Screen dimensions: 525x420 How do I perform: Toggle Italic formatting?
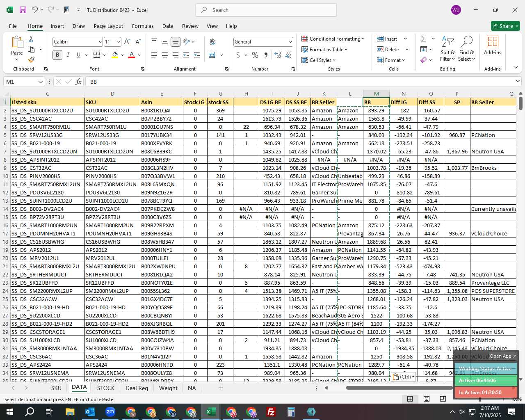(x=68, y=55)
